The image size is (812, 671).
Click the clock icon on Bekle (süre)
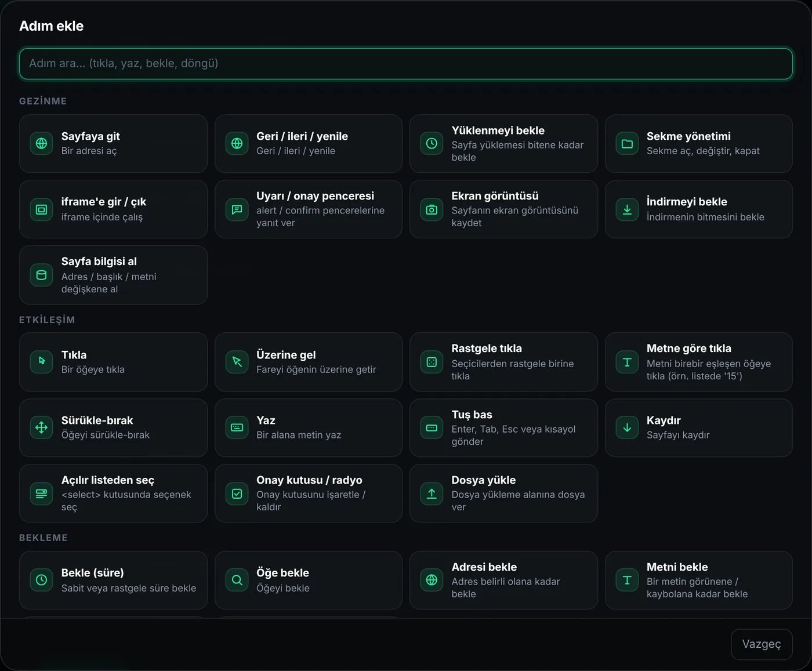[41, 580]
